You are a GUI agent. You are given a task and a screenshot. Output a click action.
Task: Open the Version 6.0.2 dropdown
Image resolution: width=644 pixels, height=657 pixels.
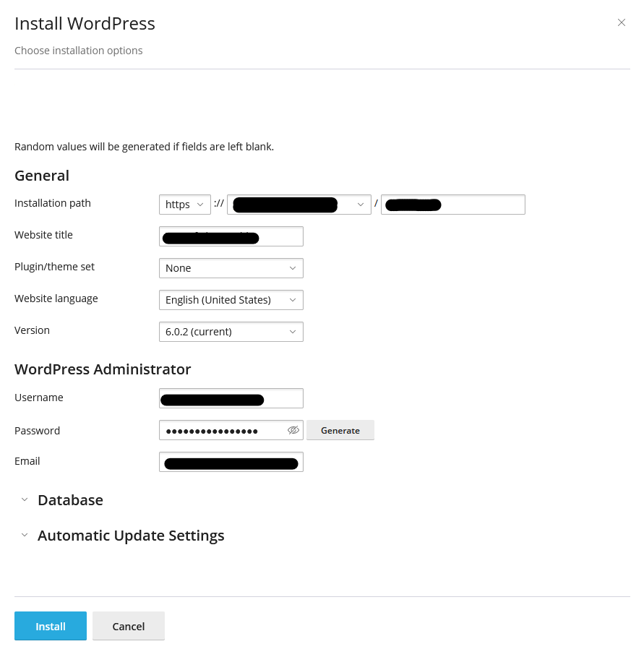(x=231, y=332)
